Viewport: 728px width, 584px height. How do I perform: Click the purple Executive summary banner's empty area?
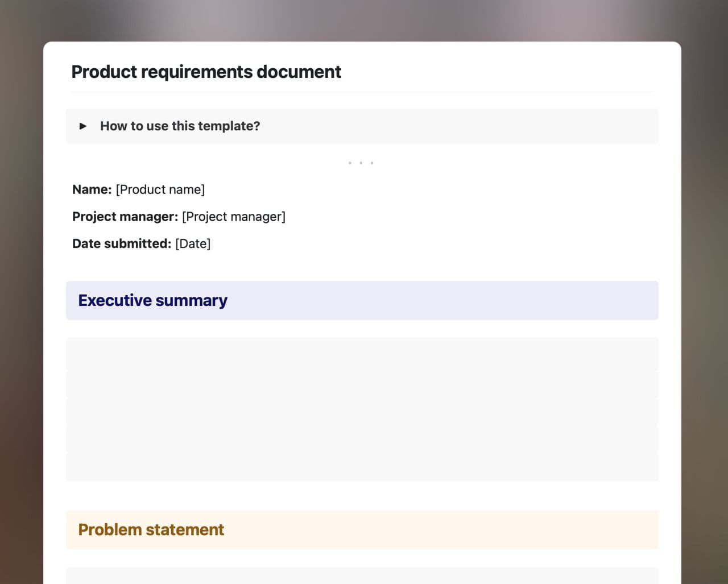tap(444, 300)
